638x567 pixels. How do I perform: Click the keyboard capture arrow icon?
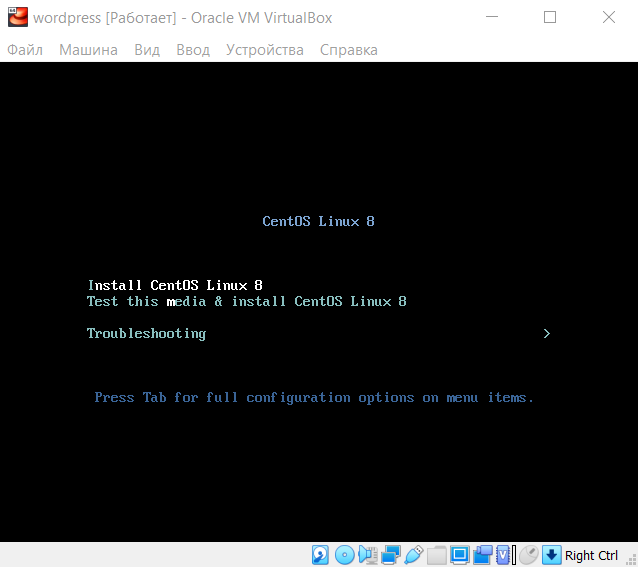pos(552,555)
